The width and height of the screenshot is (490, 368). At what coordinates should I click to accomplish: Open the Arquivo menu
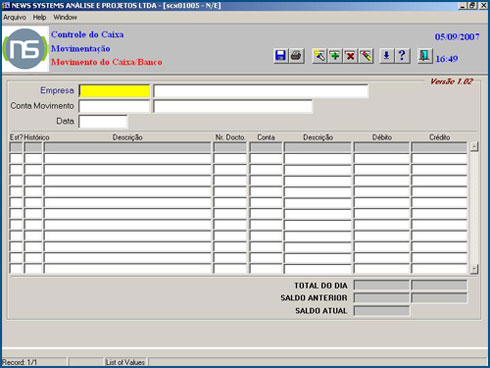point(15,17)
